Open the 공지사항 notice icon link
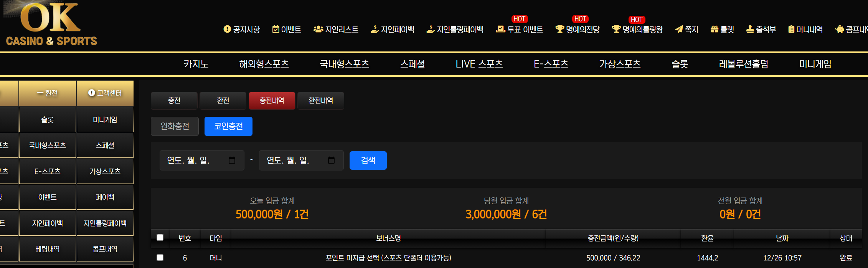The image size is (868, 268). click(227, 29)
